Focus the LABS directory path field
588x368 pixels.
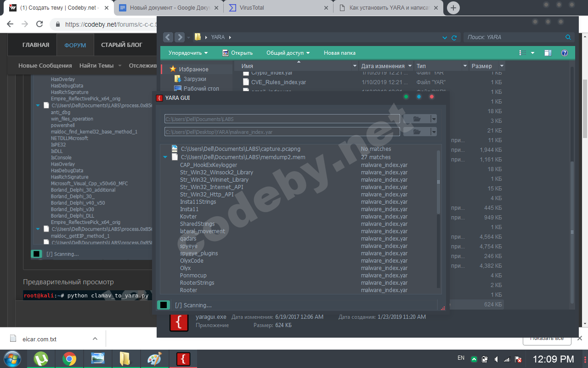[283, 119]
